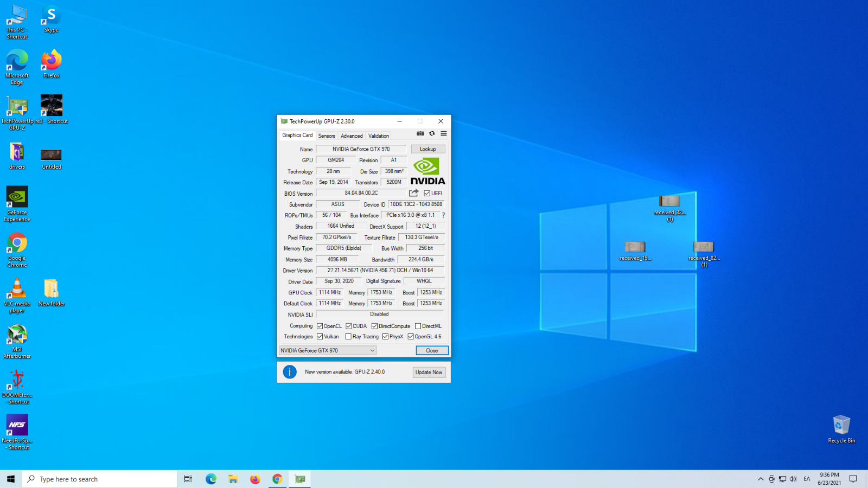Open File Explorer from taskbar
The image size is (868, 488).
233,479
